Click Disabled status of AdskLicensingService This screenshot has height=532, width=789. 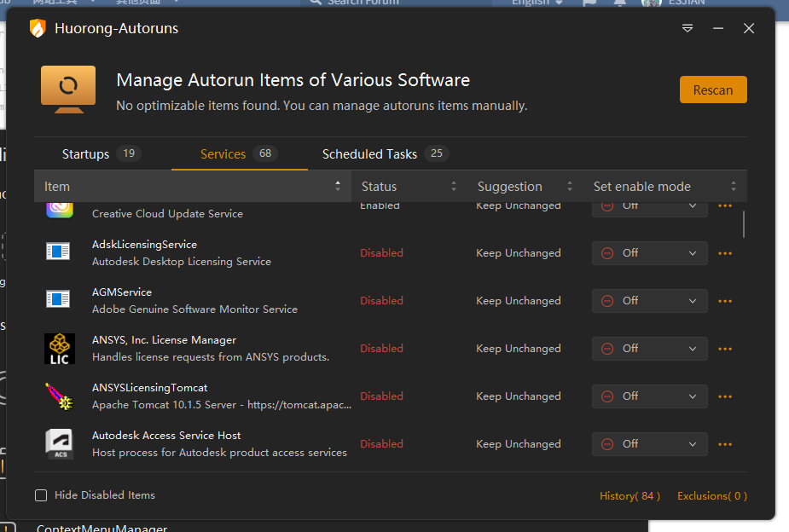tap(381, 253)
